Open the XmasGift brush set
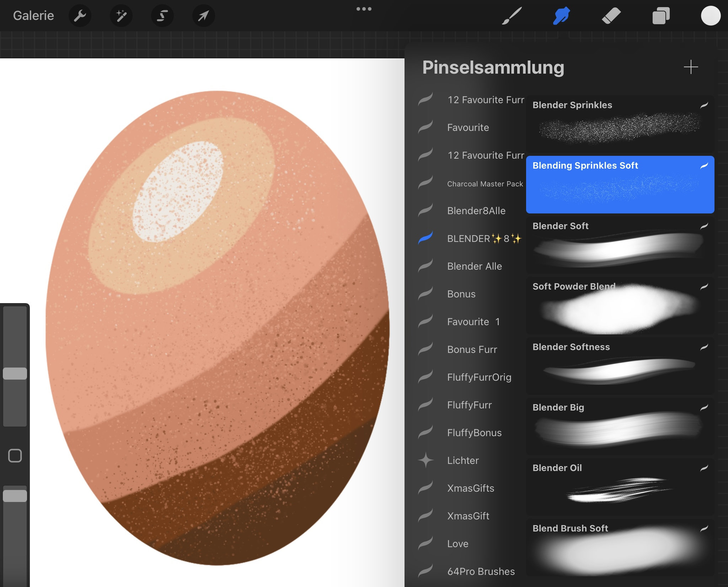The width and height of the screenshot is (728, 587). (x=471, y=516)
